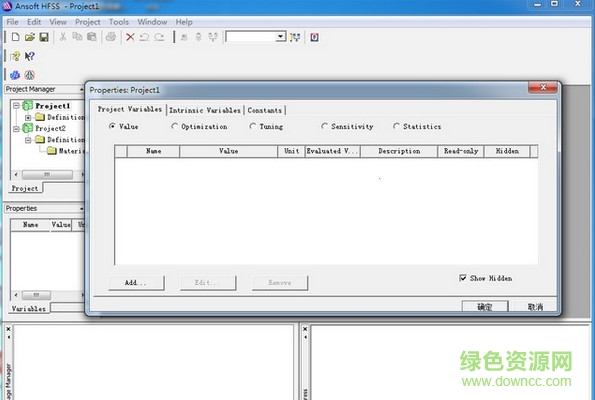This screenshot has height=400, width=595.
Task: Click the What's This arrow-help icon
Action: 30,56
